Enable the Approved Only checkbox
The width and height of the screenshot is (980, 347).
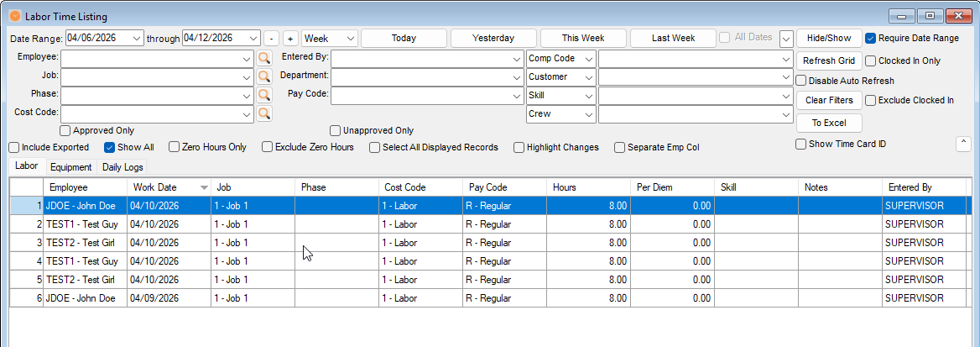pos(65,131)
